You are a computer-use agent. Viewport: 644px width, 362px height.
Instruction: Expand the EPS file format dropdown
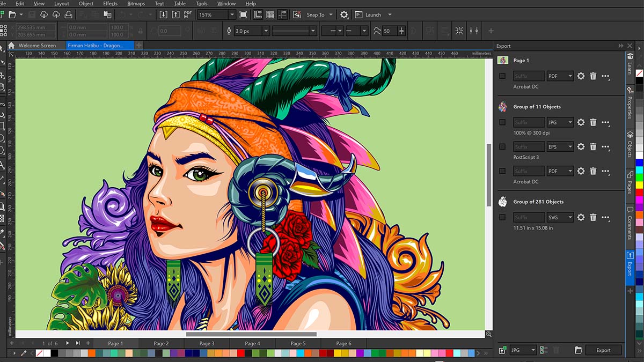pyautogui.click(x=560, y=146)
